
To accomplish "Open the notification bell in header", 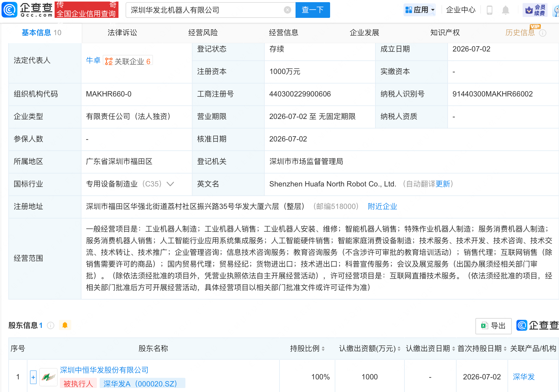I will coord(505,10).
